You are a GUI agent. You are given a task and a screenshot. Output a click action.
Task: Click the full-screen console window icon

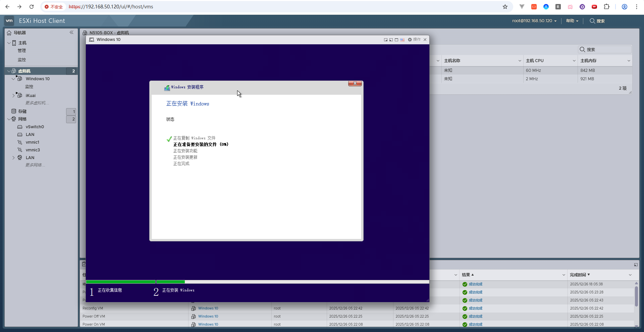coord(396,40)
